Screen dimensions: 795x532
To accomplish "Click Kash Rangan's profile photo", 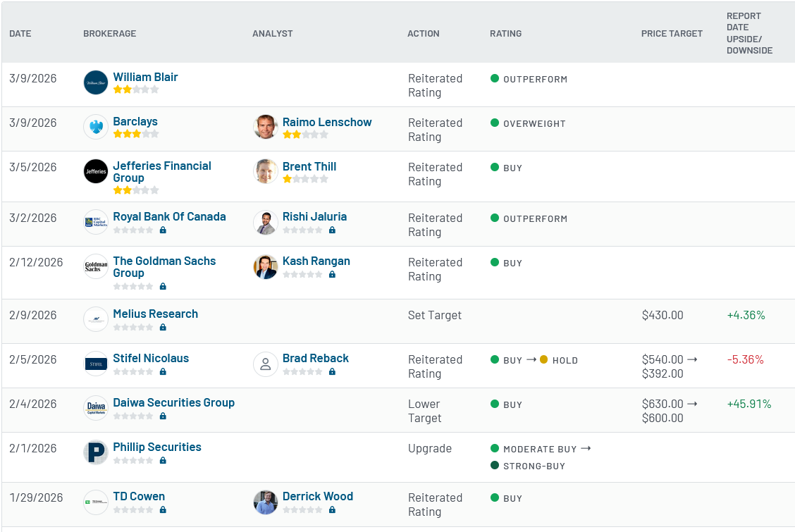I will tap(266, 266).
